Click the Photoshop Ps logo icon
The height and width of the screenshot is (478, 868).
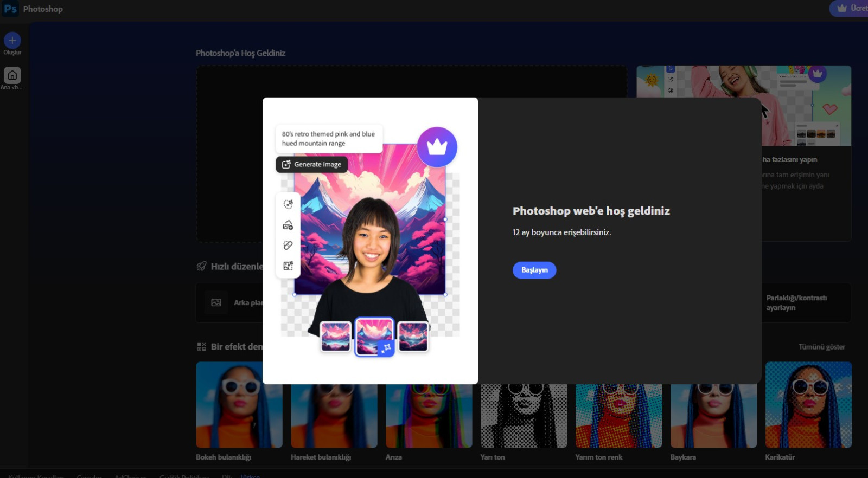pyautogui.click(x=10, y=9)
